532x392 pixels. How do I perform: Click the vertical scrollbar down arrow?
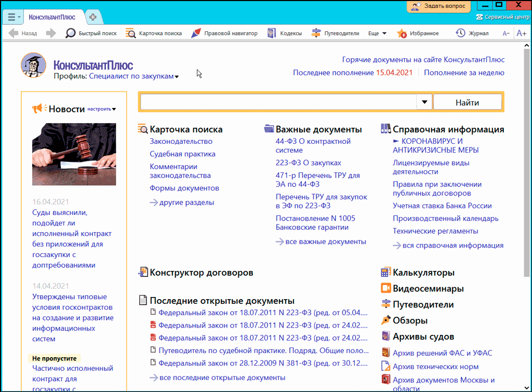527,388
